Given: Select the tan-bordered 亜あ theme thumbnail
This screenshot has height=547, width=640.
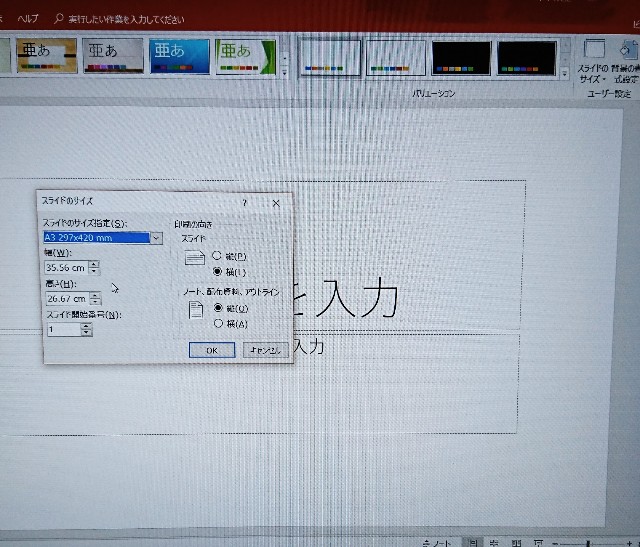Looking at the screenshot, I should click(47, 56).
